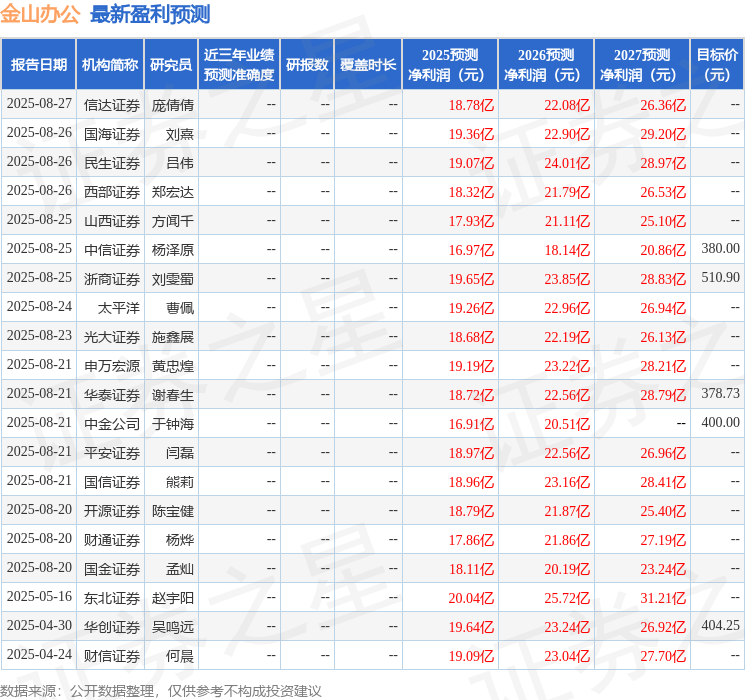This screenshot has width=745, height=700.
Task: Click the 近三年业绩预测准确度 column header
Action: [x=239, y=65]
